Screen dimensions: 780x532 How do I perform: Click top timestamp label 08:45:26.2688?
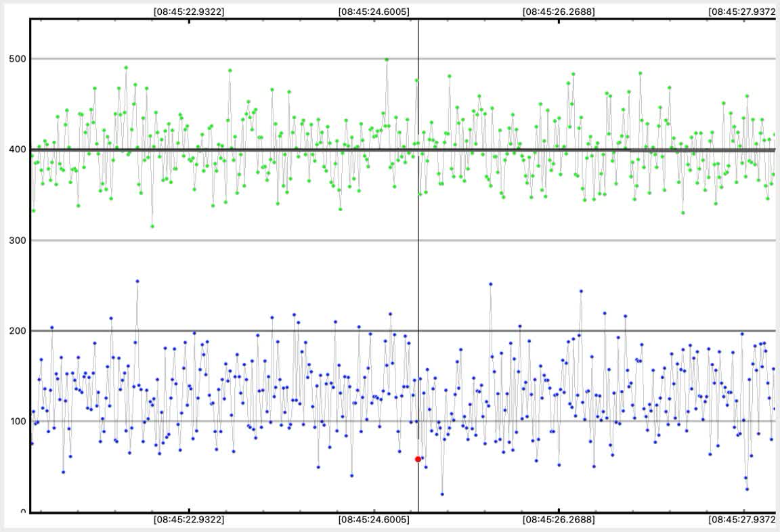pyautogui.click(x=559, y=12)
